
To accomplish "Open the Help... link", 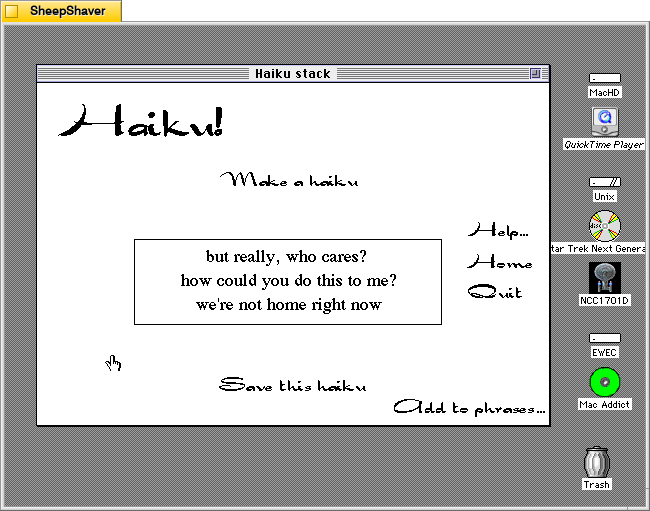I will point(498,230).
